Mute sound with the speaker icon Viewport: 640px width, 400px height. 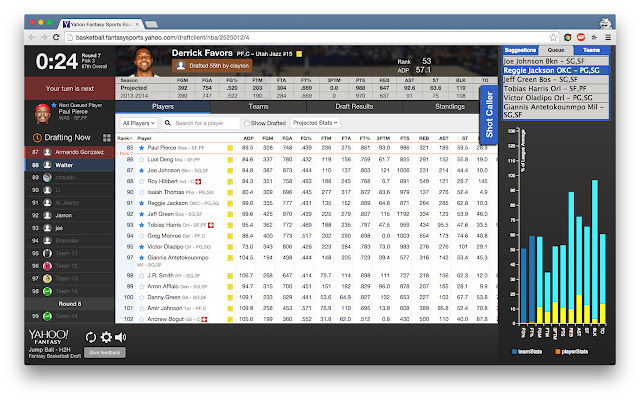click(x=120, y=337)
